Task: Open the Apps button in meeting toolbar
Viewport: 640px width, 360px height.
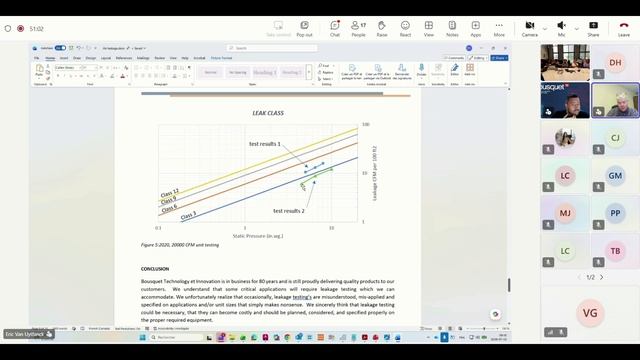Action: click(x=476, y=29)
